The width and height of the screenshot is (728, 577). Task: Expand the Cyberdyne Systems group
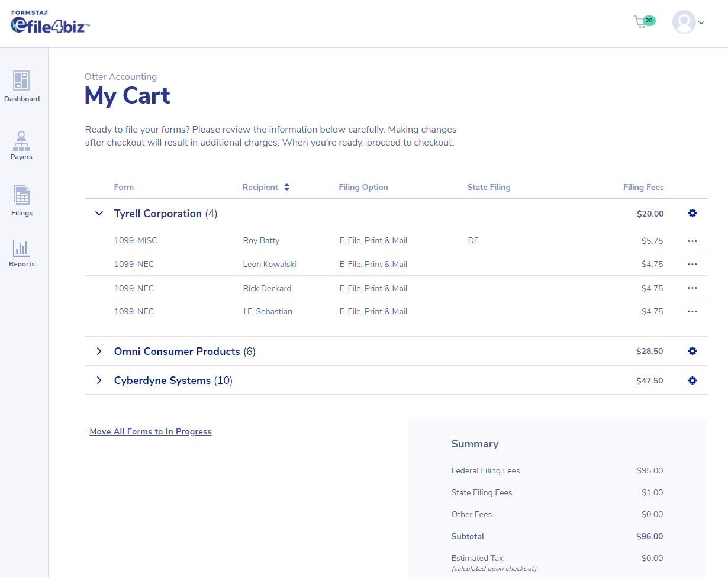(99, 381)
